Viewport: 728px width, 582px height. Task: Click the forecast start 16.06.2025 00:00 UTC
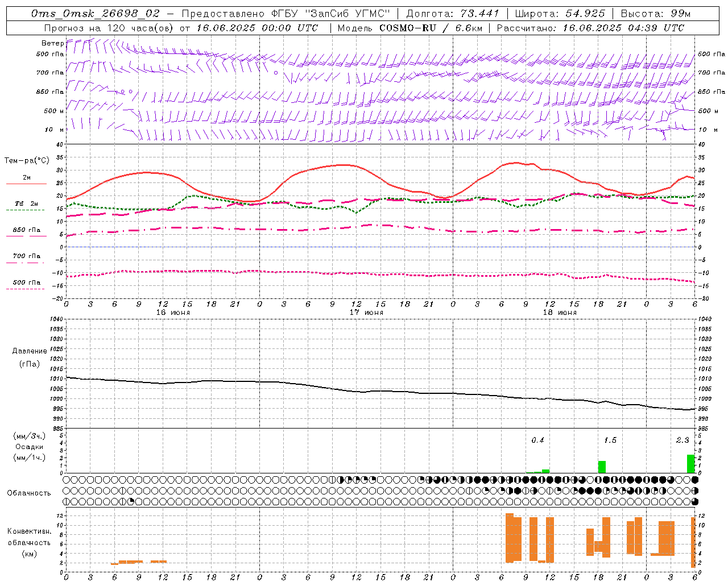(257, 28)
